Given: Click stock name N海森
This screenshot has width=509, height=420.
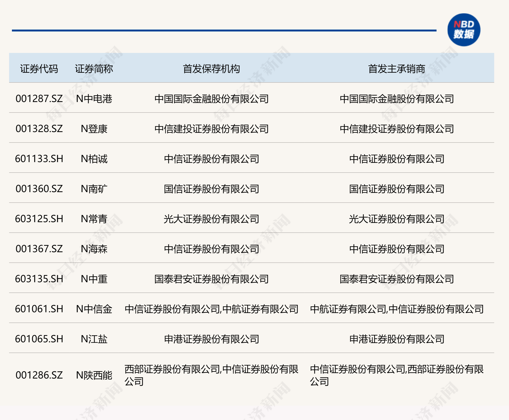Looking at the screenshot, I should click(94, 249).
